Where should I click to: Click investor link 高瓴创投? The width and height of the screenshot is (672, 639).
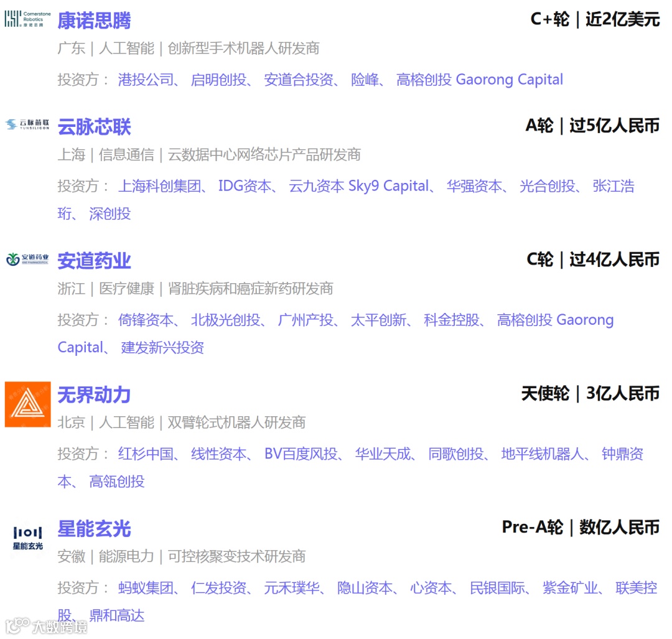pos(116,482)
